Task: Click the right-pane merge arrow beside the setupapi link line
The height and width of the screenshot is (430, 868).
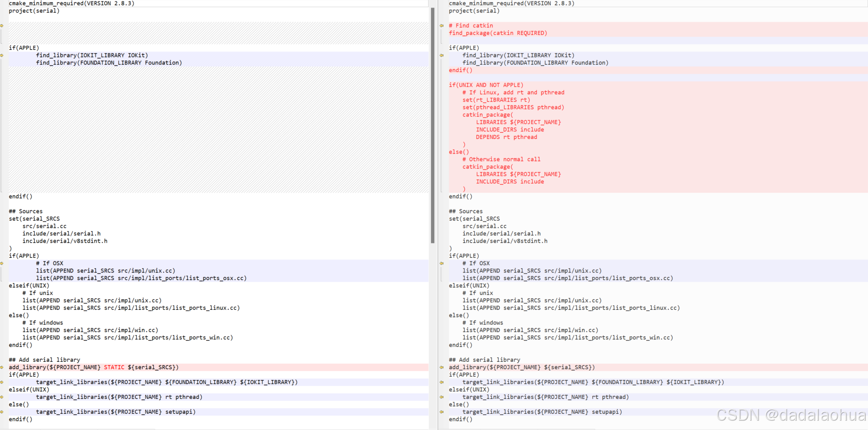Action: pyautogui.click(x=442, y=412)
